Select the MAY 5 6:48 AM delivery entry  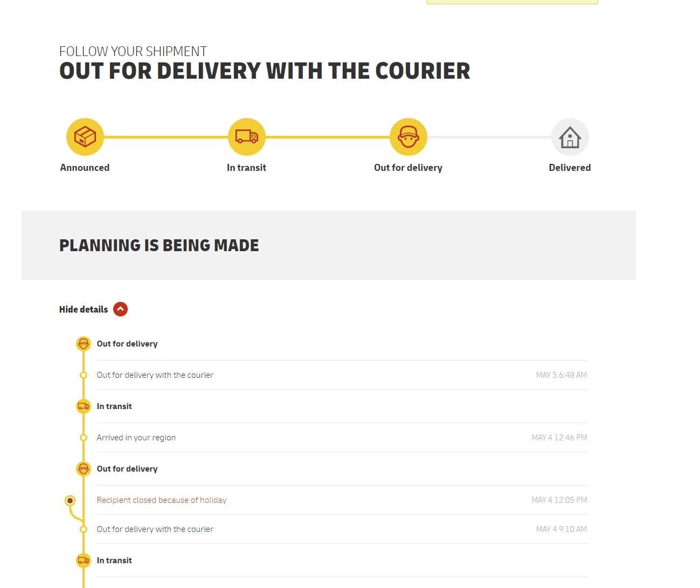pyautogui.click(x=342, y=375)
